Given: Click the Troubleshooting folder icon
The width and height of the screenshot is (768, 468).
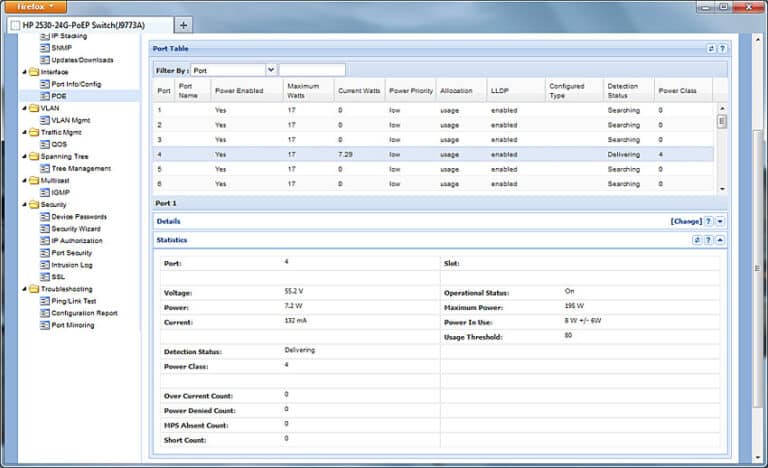Looking at the screenshot, I should (x=34, y=289).
